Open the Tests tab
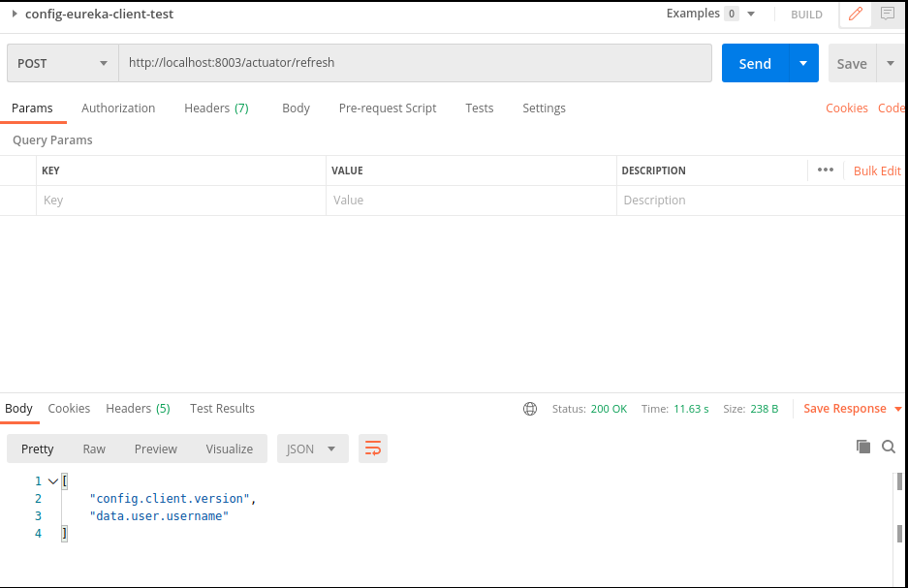Screen dimensions: 908x588 [x=480, y=108]
